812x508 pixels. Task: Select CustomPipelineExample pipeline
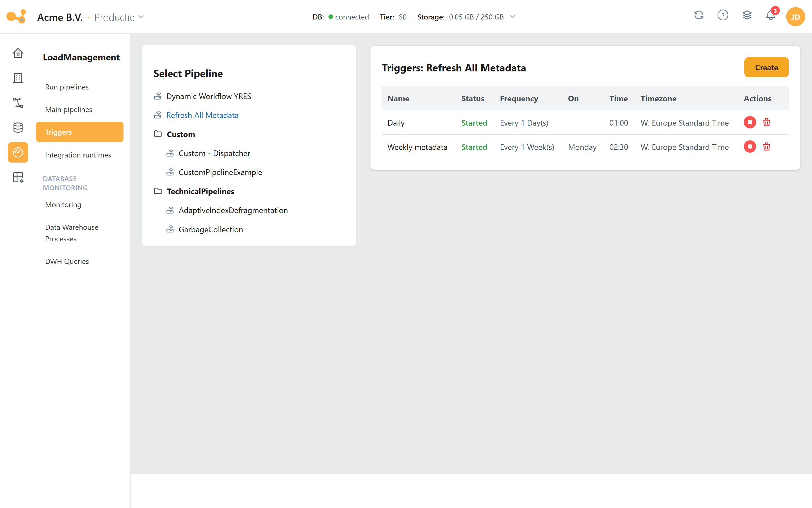point(220,172)
